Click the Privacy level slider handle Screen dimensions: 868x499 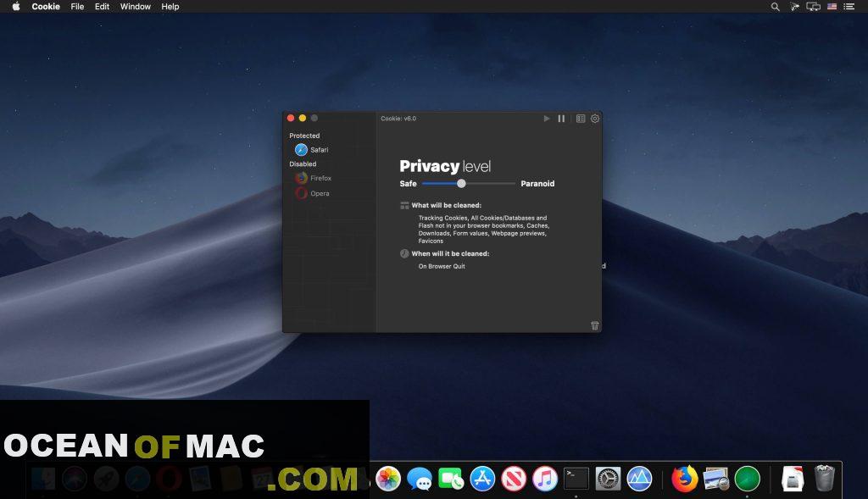pos(461,183)
